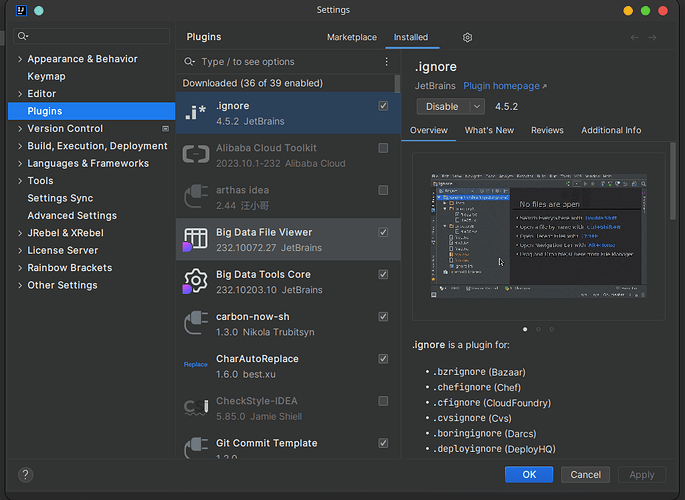Click the teal circle icon in title bar

click(x=39, y=11)
